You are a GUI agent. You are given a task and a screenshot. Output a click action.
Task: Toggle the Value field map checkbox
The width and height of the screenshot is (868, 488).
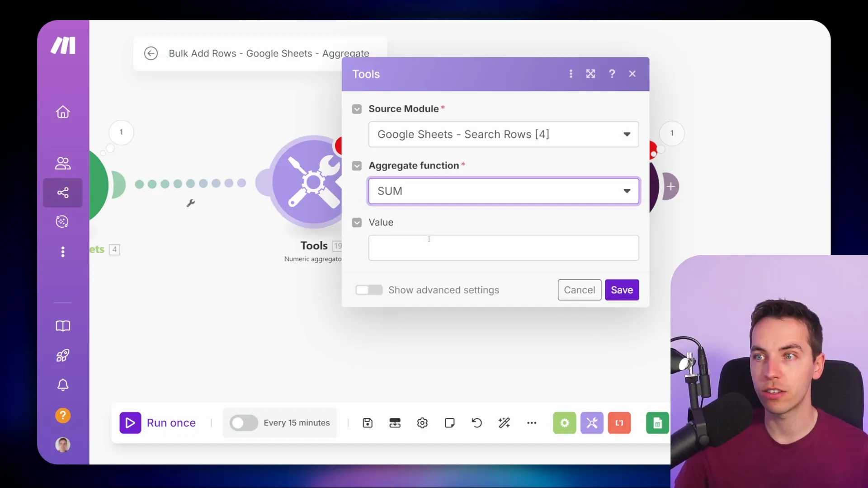point(357,222)
